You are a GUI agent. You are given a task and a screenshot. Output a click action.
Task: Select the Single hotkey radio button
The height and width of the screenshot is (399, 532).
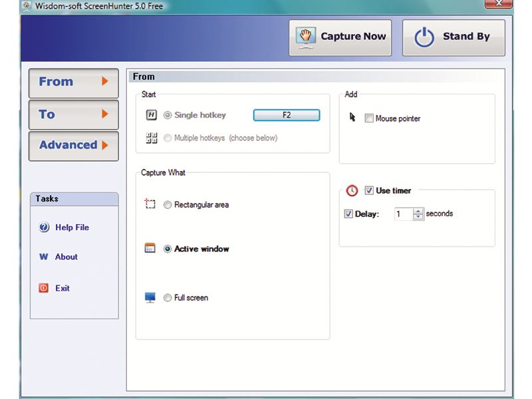tap(168, 115)
